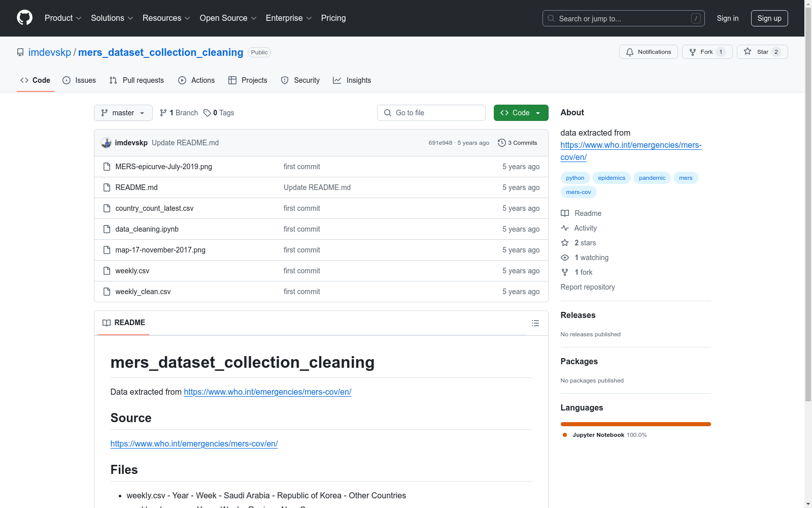This screenshot has height=508, width=812.
Task: Fork this repository
Action: [707, 52]
